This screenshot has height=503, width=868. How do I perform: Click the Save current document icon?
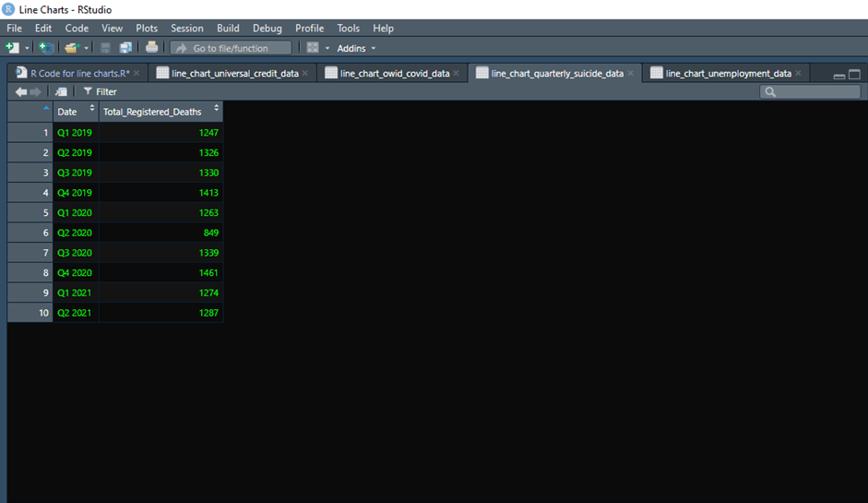click(x=105, y=48)
